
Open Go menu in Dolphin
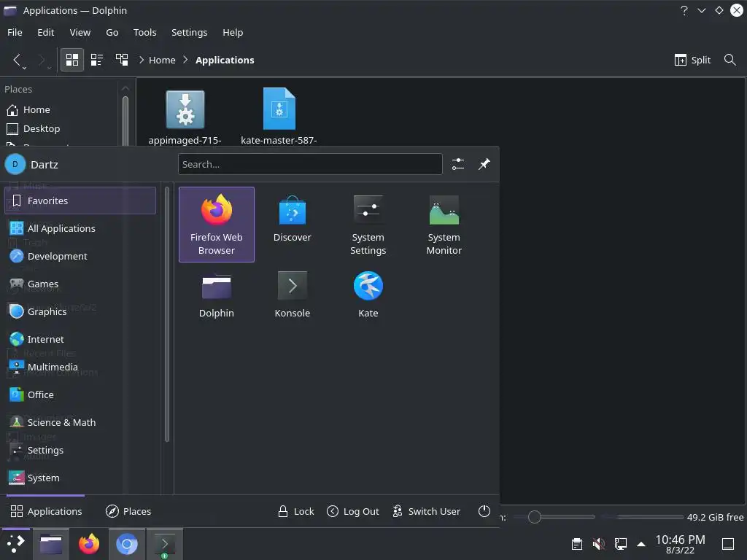click(112, 32)
